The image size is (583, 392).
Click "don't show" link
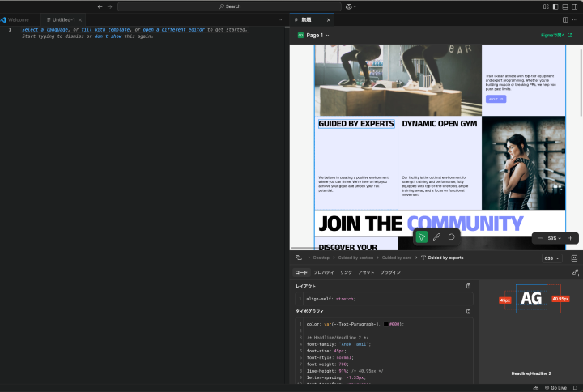pyautogui.click(x=108, y=36)
